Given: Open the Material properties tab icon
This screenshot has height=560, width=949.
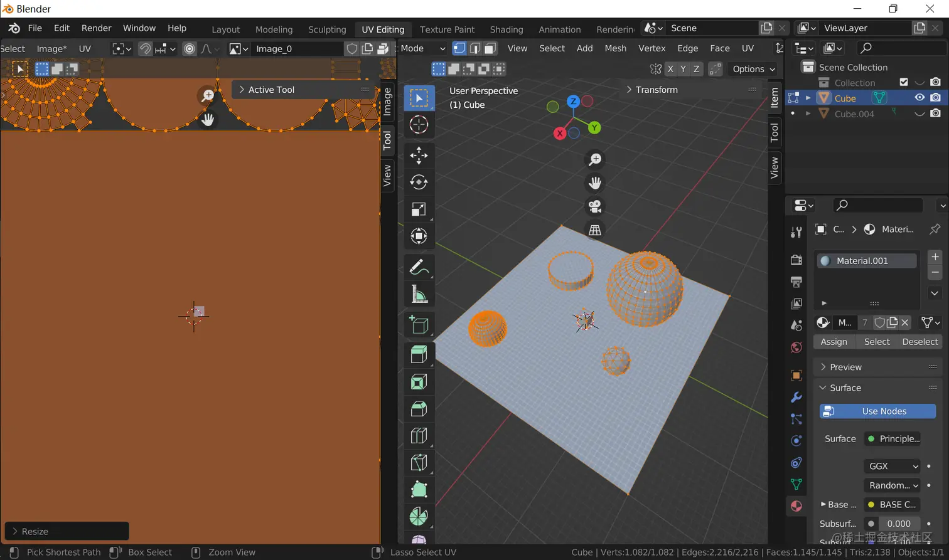Looking at the screenshot, I should (796, 506).
